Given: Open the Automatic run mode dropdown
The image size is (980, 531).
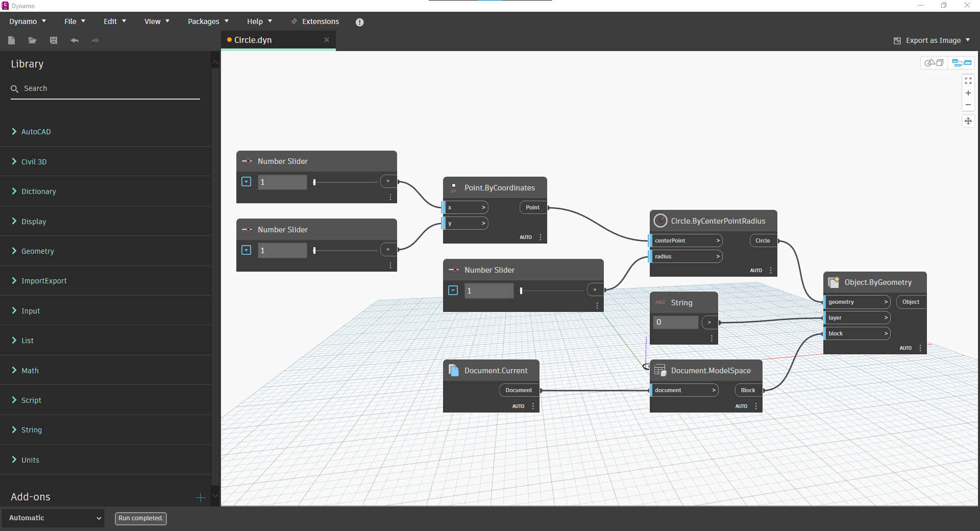Looking at the screenshot, I should (53, 518).
